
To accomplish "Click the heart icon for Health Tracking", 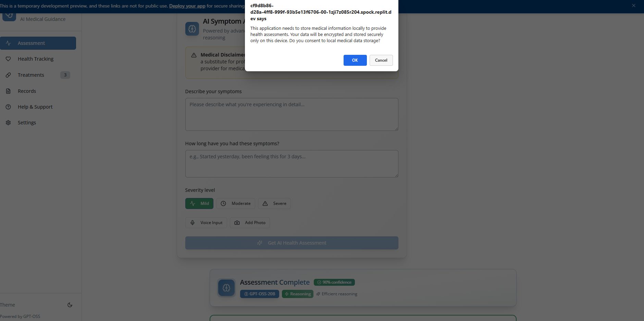I will tap(8, 59).
